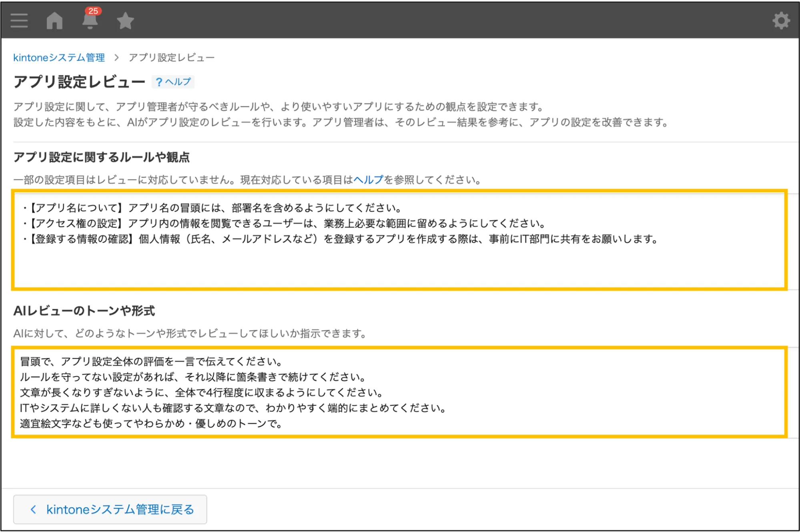Click the red notification badge showing 25

click(92, 10)
